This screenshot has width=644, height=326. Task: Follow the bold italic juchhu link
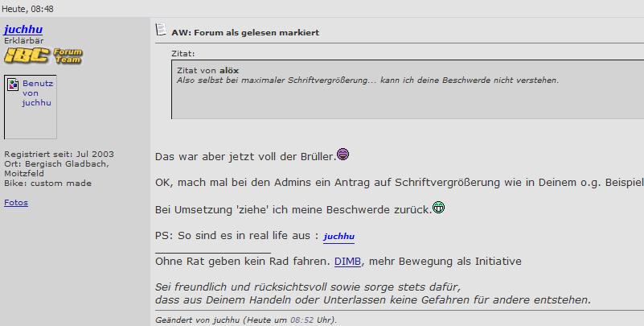[338, 237]
